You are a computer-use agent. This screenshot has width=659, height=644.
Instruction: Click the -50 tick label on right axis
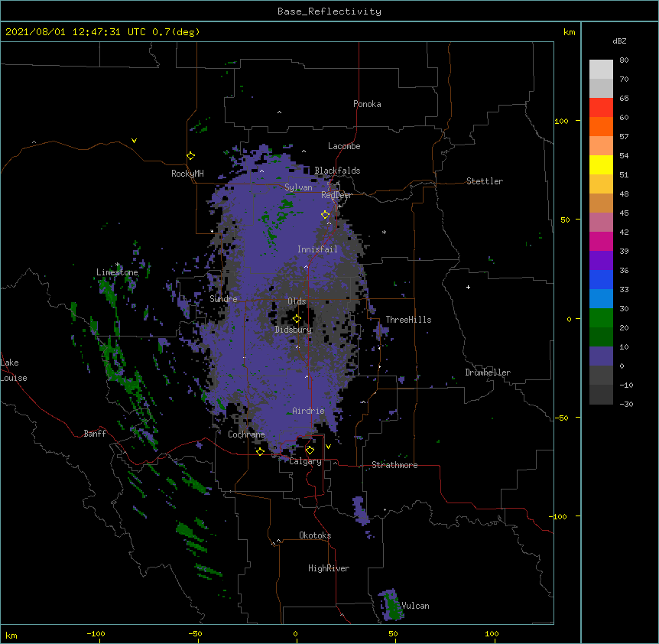[561, 418]
